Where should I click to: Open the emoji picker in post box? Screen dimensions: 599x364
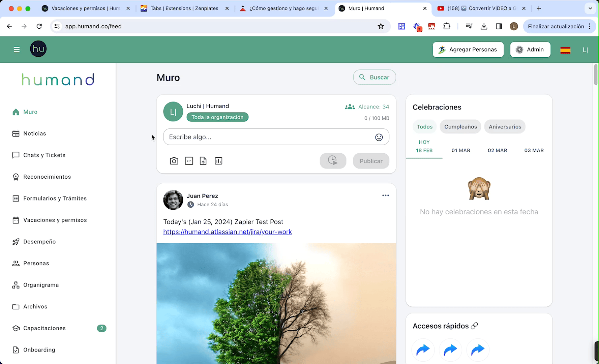(379, 137)
